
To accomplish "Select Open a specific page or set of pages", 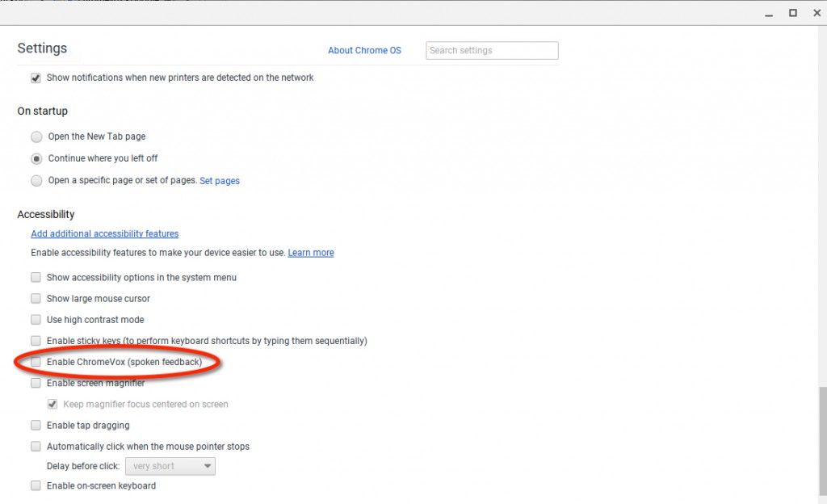I will [x=36, y=180].
